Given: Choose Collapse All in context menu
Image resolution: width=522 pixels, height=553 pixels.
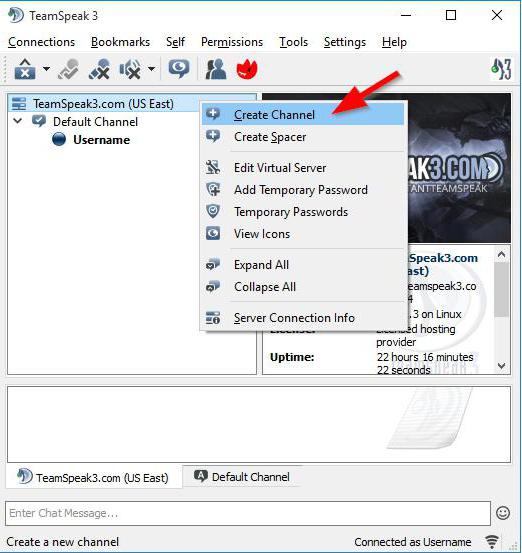Looking at the screenshot, I should (303, 287).
